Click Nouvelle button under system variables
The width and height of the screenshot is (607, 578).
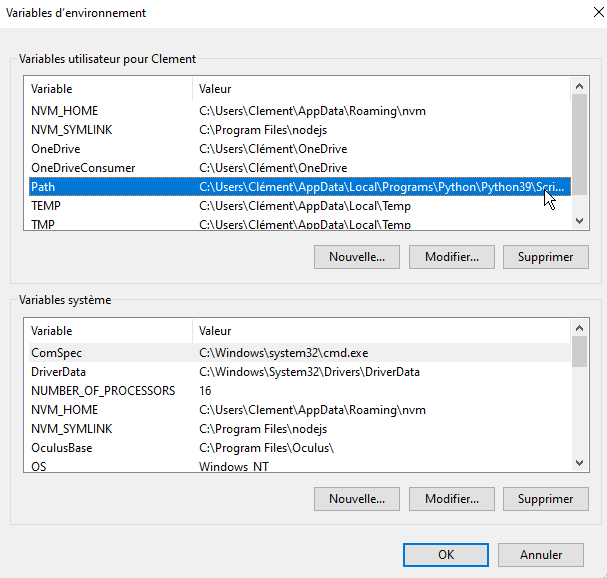pos(357,499)
